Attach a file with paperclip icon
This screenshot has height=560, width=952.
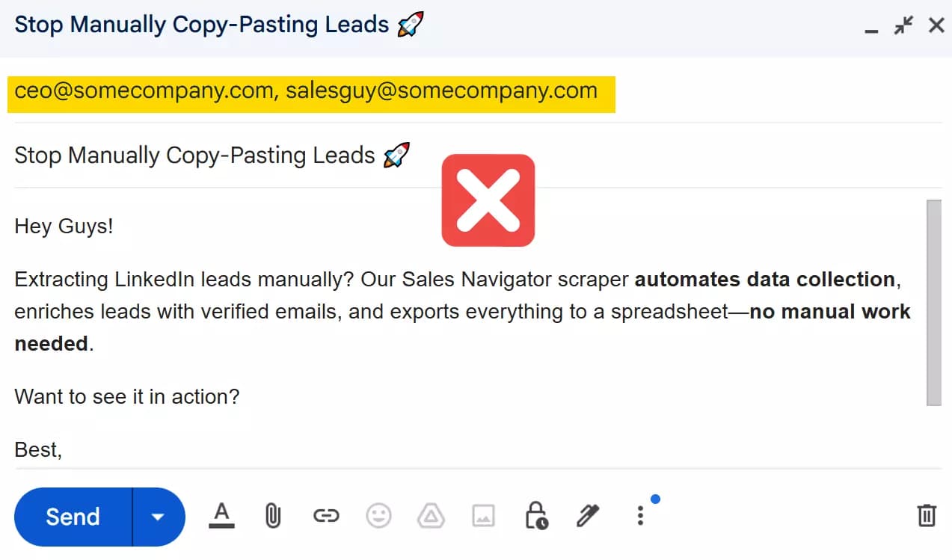tap(273, 516)
